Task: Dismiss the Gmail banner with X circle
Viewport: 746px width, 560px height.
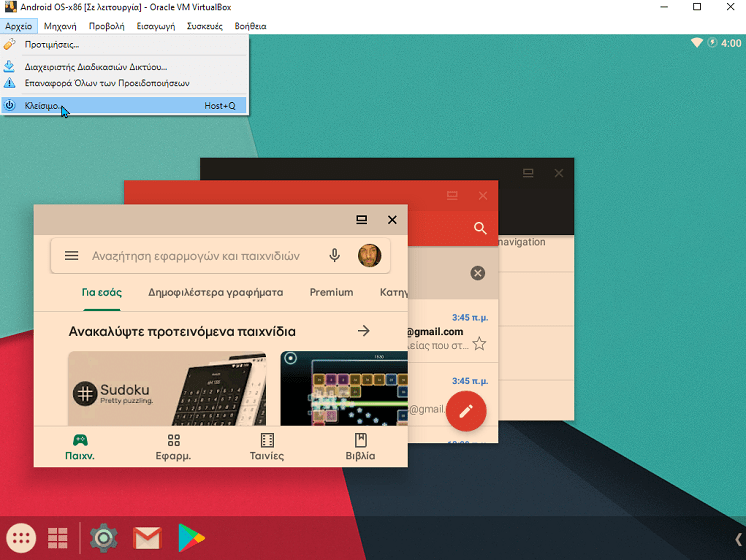Action: [478, 273]
